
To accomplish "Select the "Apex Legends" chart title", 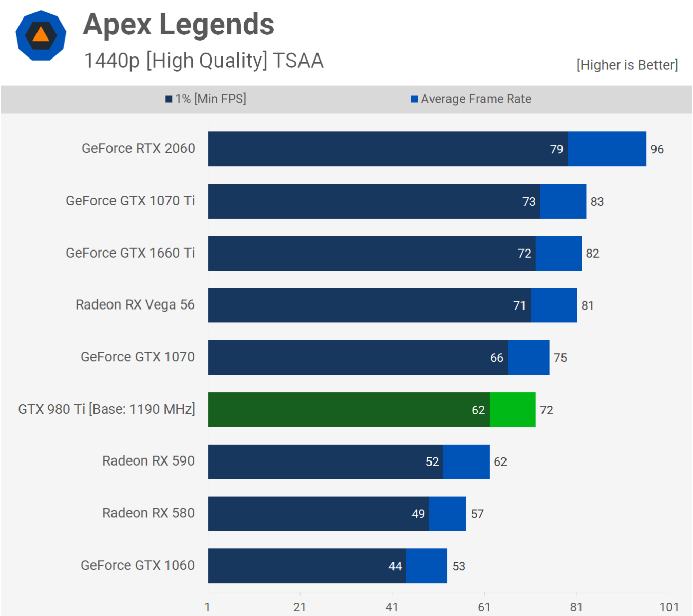I will tap(179, 24).
